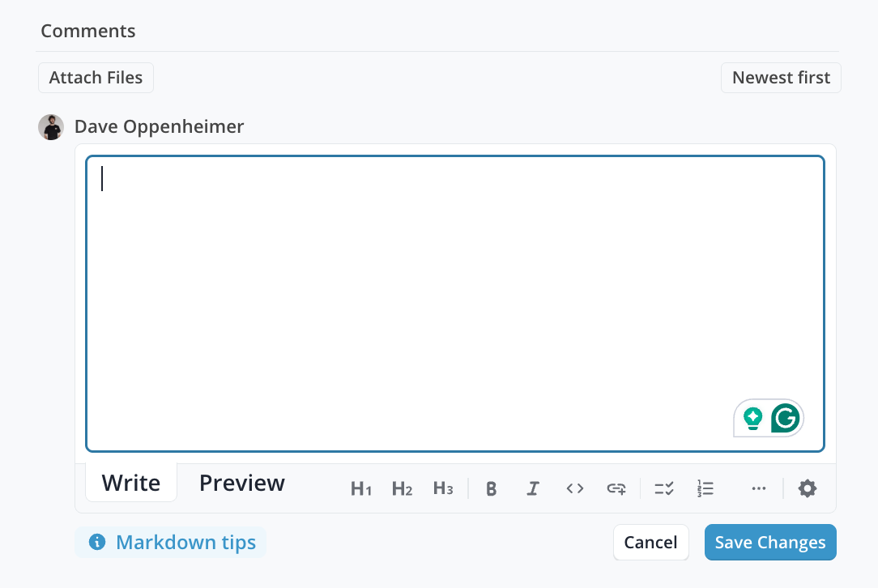The width and height of the screenshot is (878, 588).
Task: Toggle italic text formatting
Action: click(x=533, y=488)
